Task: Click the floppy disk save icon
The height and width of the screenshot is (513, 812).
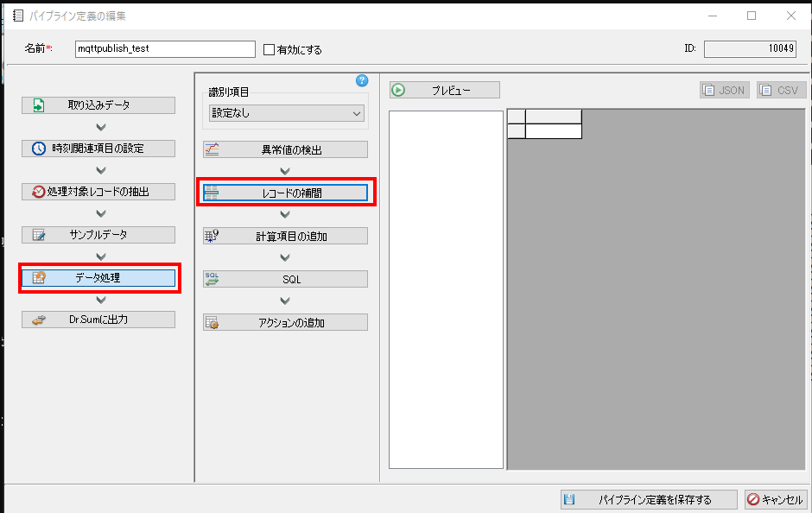Action: (x=569, y=499)
